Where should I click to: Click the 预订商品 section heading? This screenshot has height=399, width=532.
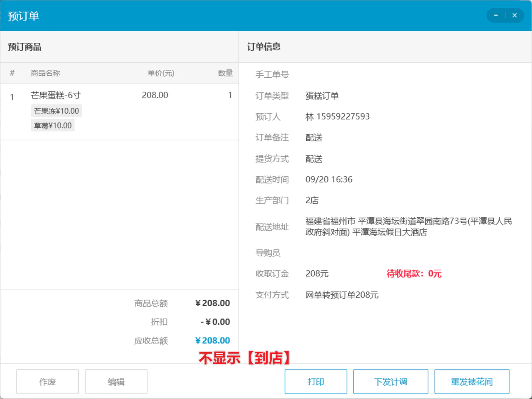[x=25, y=47]
